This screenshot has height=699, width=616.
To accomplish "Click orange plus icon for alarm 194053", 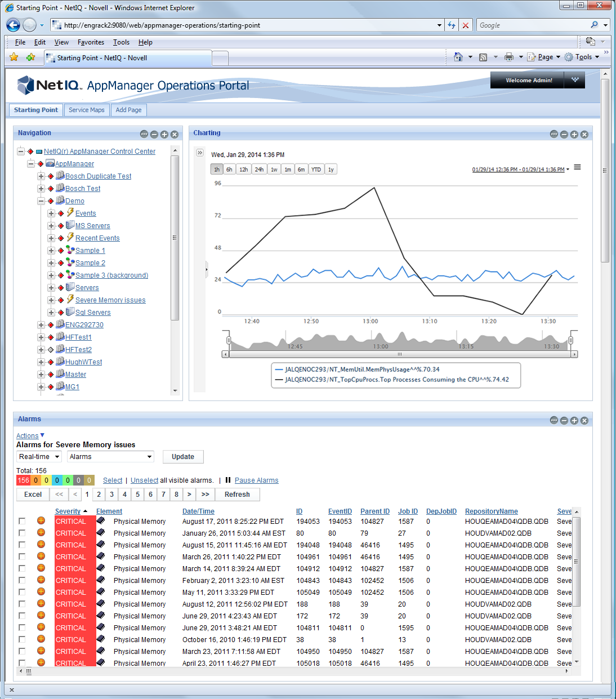I will click(x=41, y=520).
